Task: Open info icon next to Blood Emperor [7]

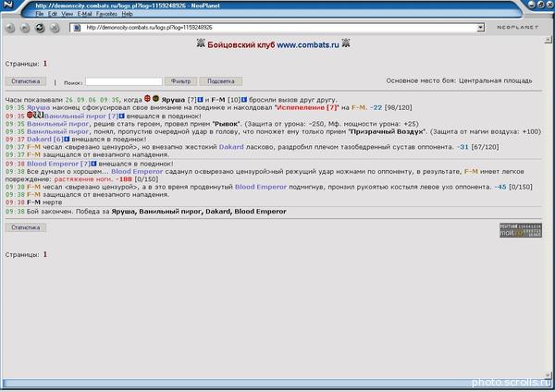Action: tap(93, 164)
